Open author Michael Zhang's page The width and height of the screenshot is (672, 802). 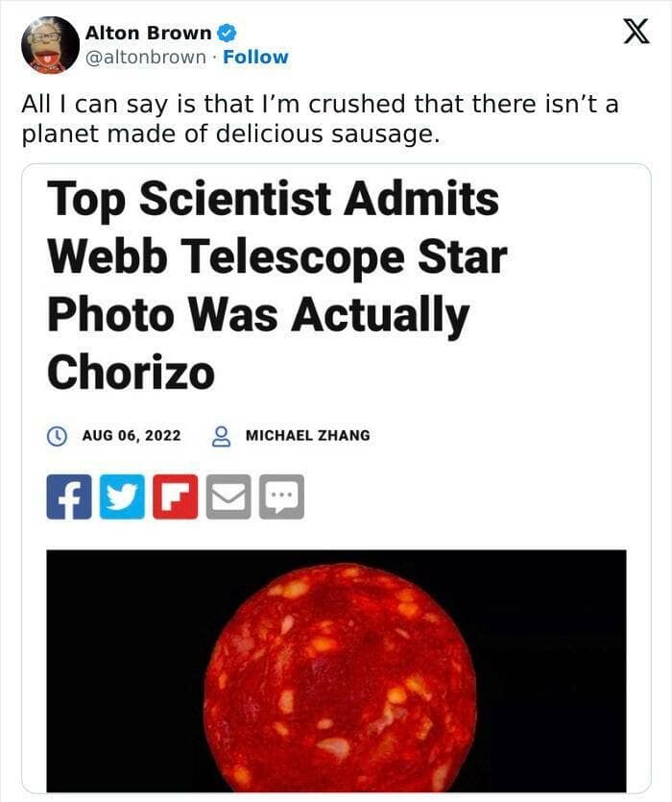coord(307,435)
